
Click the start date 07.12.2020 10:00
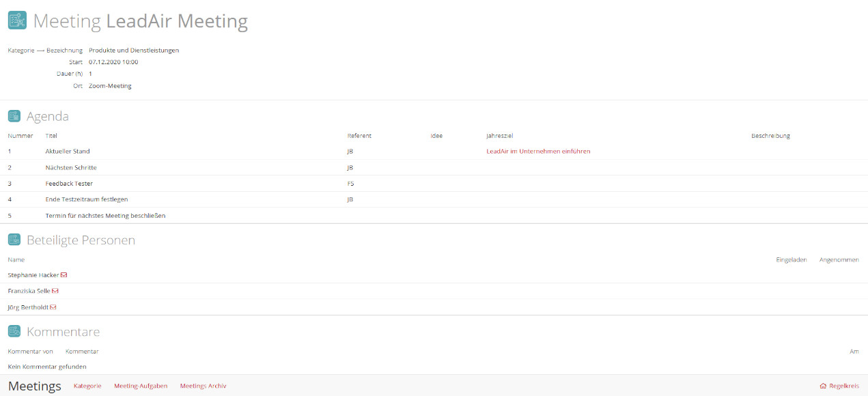(x=113, y=61)
